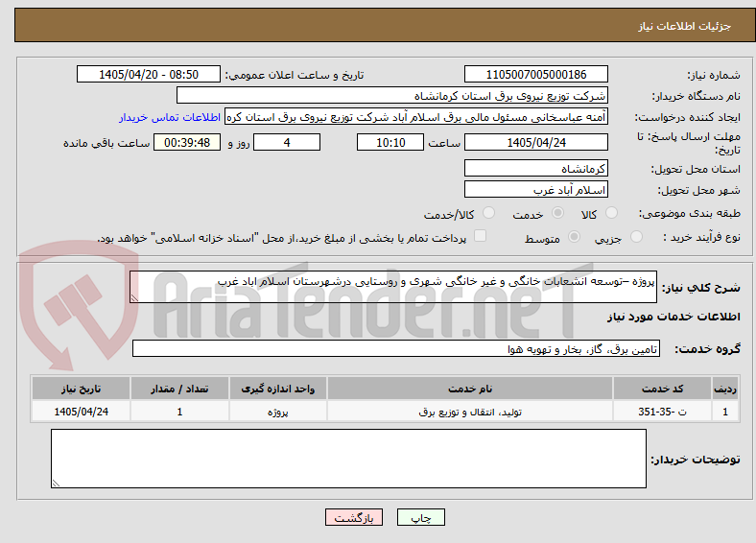Click the delivery city field اسلام آباد غرب
Viewport: 756px width, 543px height.
[x=536, y=190]
